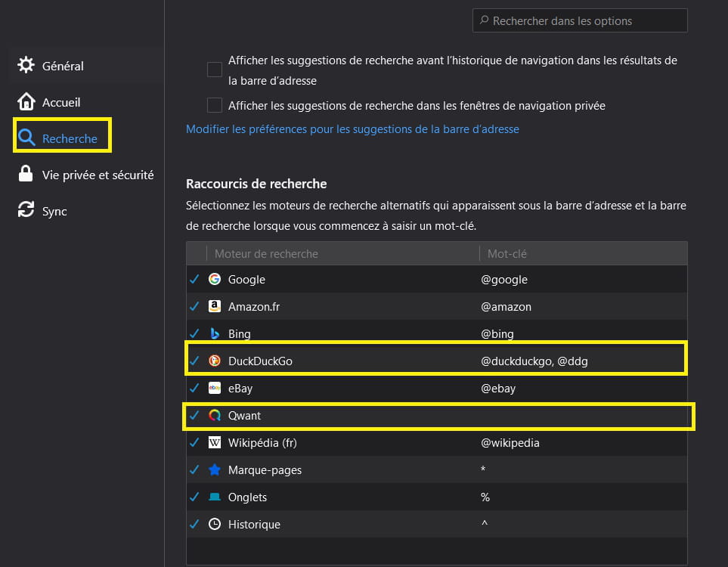Select the caret keyword for Historique
This screenshot has height=567, width=728.
coord(485,523)
